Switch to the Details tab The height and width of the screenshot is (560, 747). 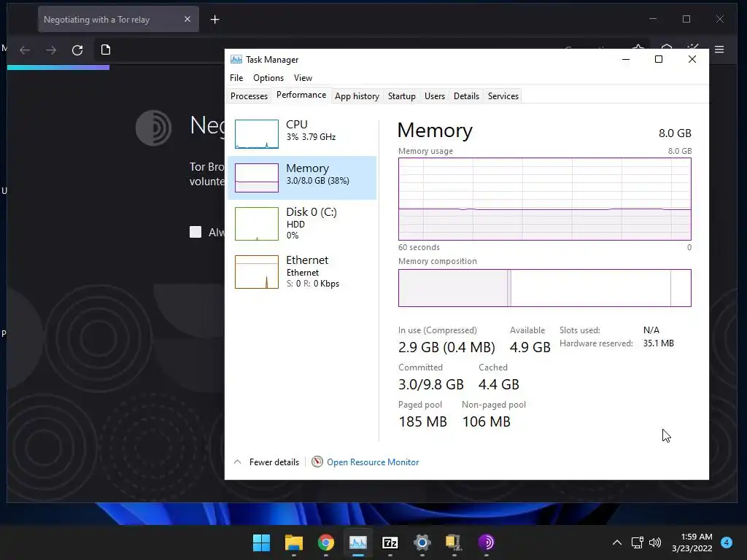pyautogui.click(x=466, y=96)
